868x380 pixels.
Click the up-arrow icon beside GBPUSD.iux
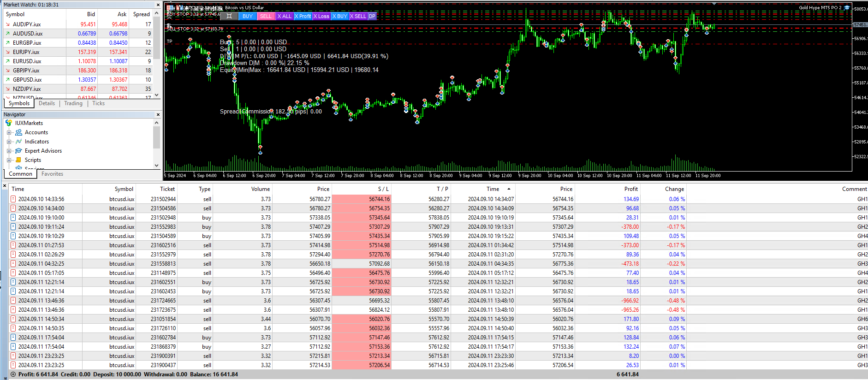(7, 80)
